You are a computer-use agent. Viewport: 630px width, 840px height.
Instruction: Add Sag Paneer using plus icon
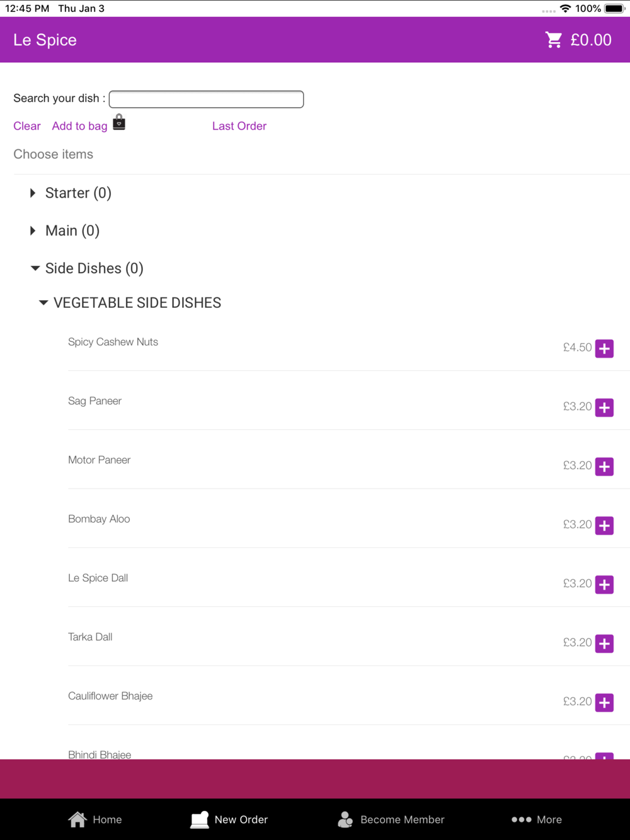coord(604,407)
